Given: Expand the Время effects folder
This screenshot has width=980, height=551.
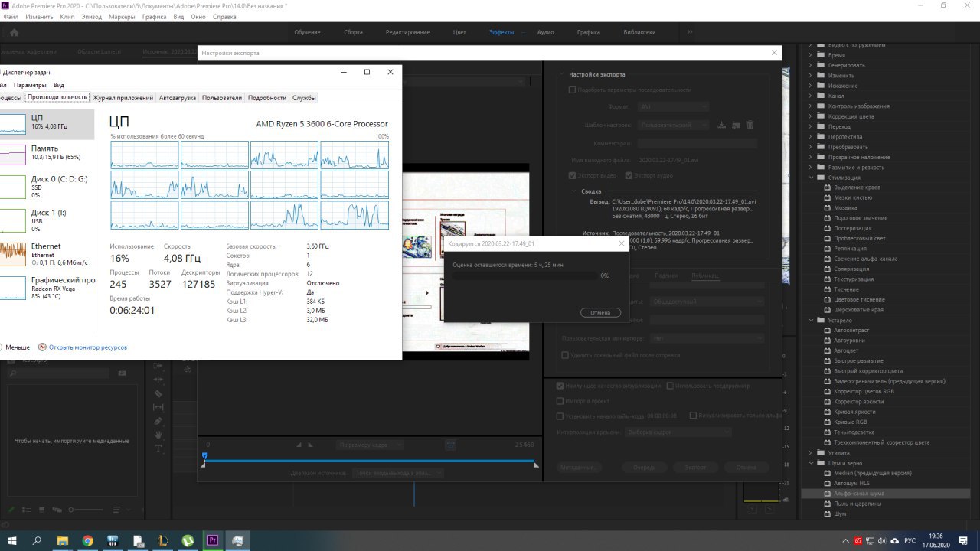Looking at the screenshot, I should (812, 55).
